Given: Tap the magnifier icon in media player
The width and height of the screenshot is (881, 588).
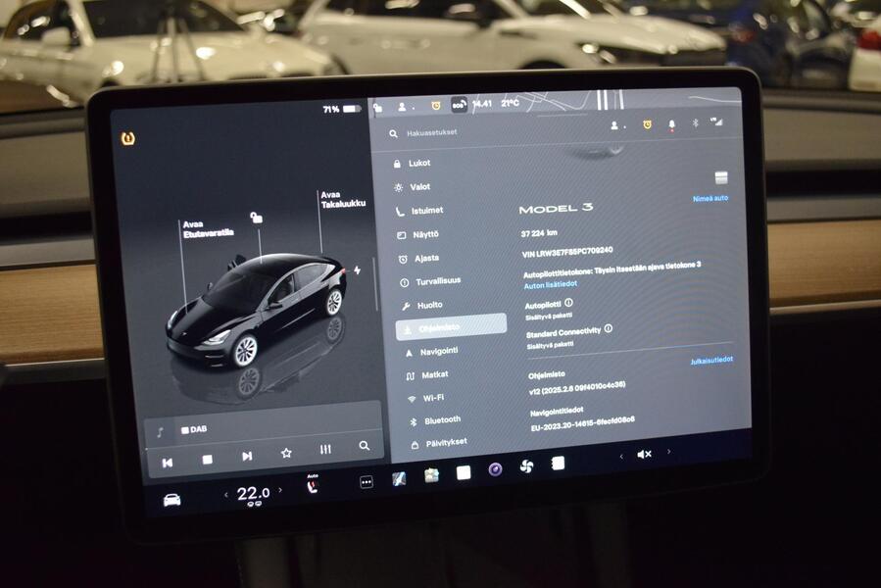Looking at the screenshot, I should (364, 446).
